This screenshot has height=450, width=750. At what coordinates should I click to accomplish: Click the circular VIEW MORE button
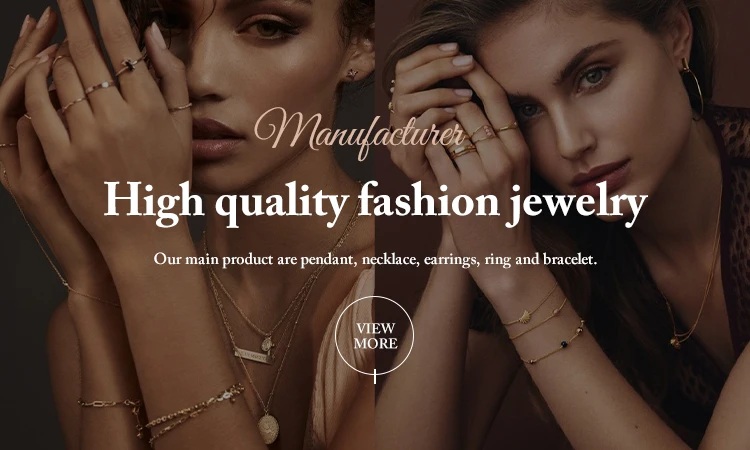[x=375, y=336]
